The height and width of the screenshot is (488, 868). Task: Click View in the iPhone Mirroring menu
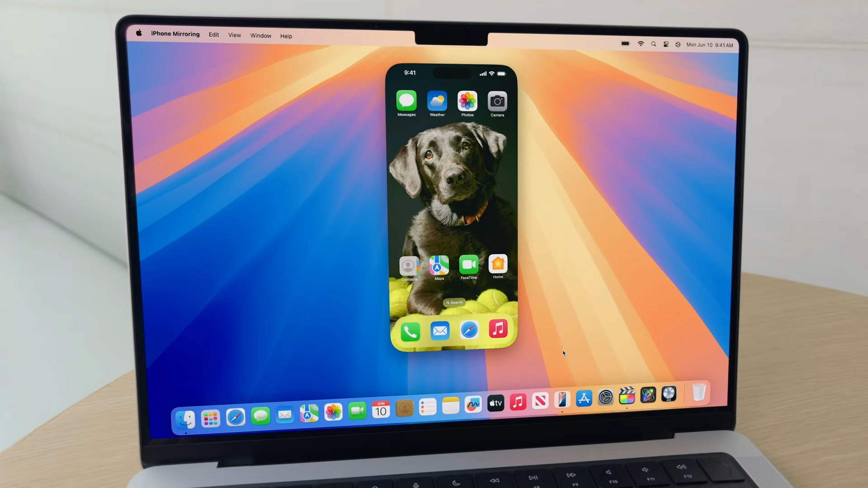(x=234, y=36)
